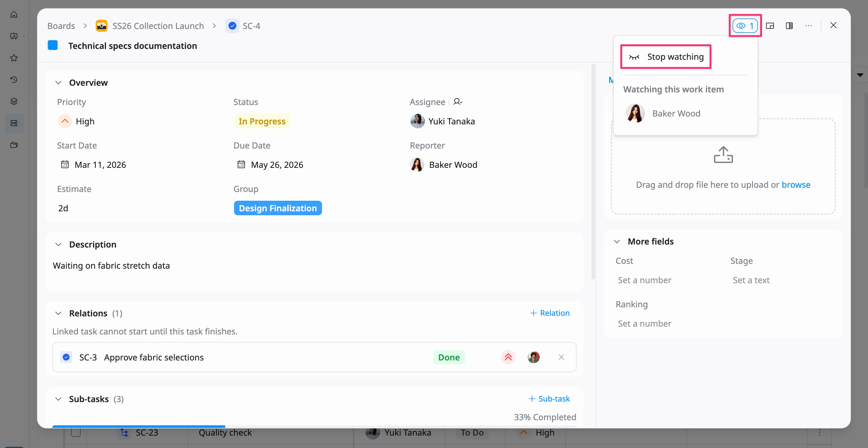868x448 pixels.
Task: Click the May 26, 2026 due date
Action: coord(277,165)
